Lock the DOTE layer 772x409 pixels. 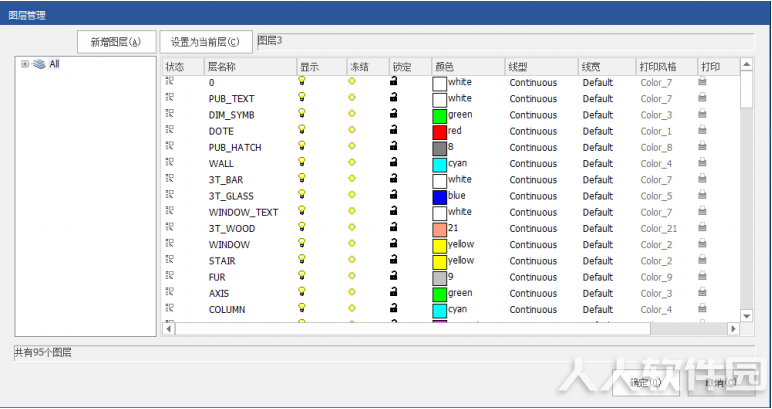tap(393, 130)
